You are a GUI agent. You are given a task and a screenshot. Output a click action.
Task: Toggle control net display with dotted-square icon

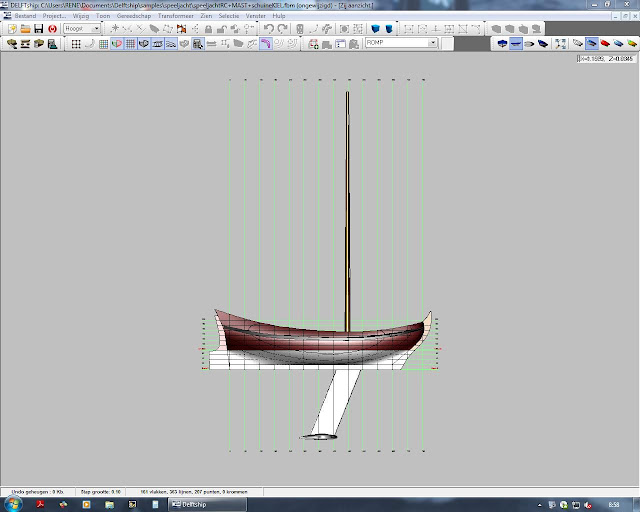(x=76, y=44)
